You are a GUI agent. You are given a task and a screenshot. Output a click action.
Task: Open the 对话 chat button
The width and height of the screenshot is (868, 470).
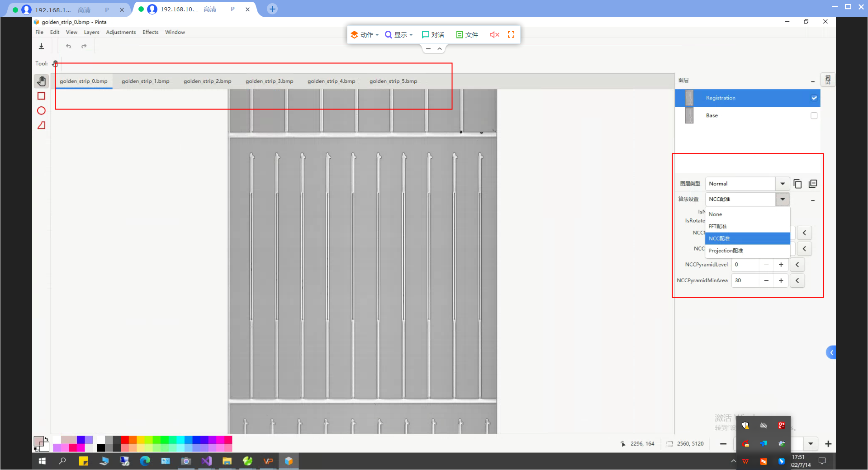pyautogui.click(x=433, y=35)
